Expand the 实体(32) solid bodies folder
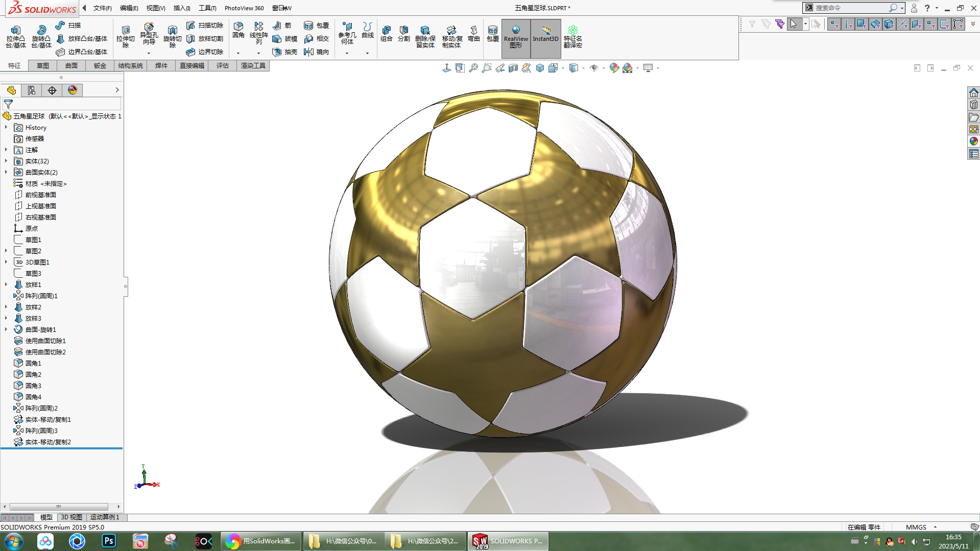The width and height of the screenshot is (980, 551). pyautogui.click(x=6, y=161)
